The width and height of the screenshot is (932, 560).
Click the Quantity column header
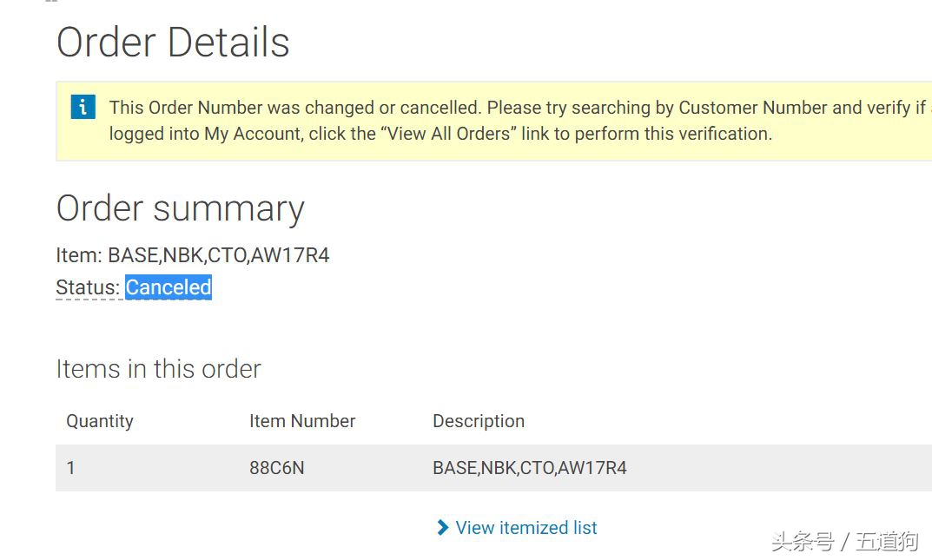tap(100, 421)
